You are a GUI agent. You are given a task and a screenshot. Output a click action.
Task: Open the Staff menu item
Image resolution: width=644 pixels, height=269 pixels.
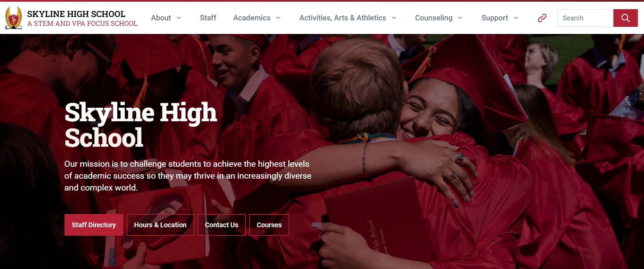click(x=208, y=18)
